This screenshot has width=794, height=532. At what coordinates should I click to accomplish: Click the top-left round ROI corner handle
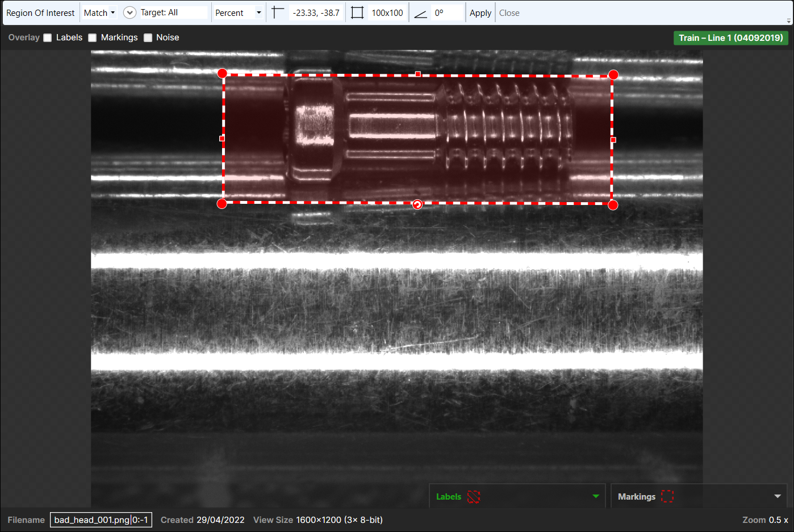[223, 73]
